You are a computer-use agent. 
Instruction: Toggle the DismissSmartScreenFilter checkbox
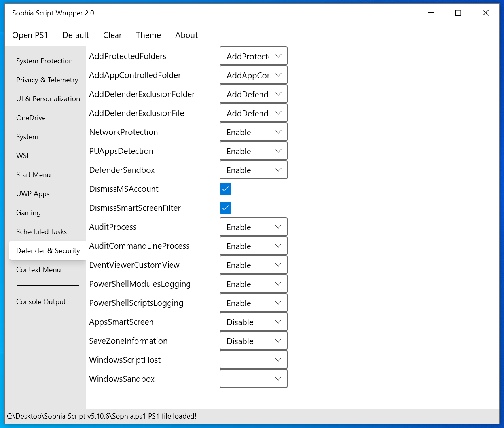coord(225,208)
